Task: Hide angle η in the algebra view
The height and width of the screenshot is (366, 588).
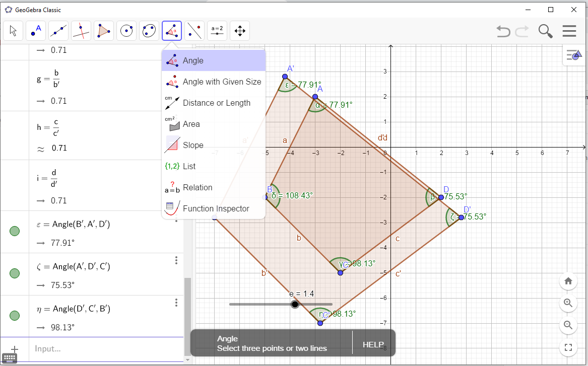Action: coord(14,316)
